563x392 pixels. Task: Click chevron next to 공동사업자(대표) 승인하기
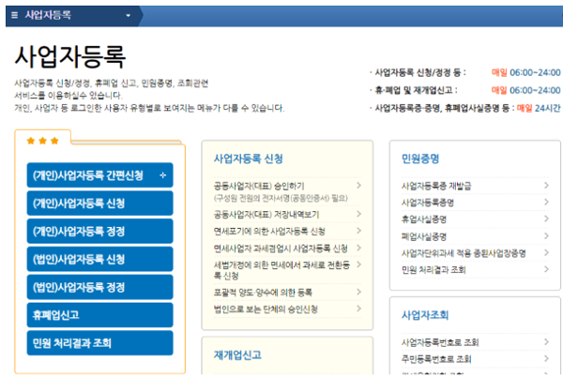pos(358,186)
